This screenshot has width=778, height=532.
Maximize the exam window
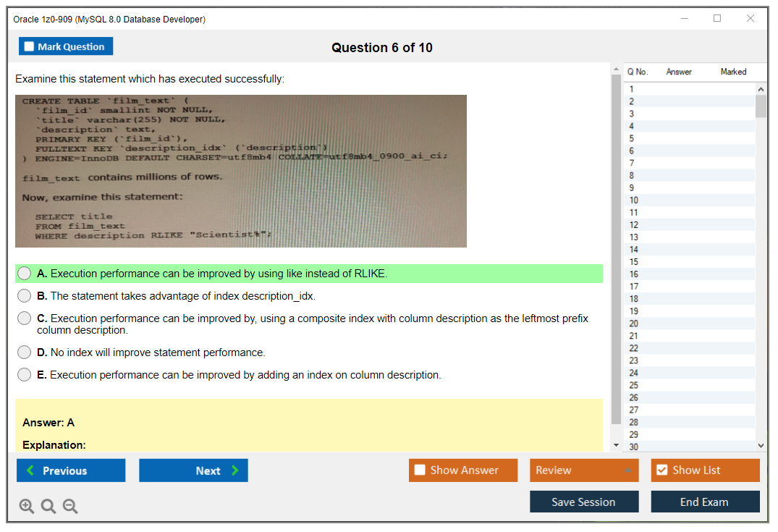click(x=717, y=19)
